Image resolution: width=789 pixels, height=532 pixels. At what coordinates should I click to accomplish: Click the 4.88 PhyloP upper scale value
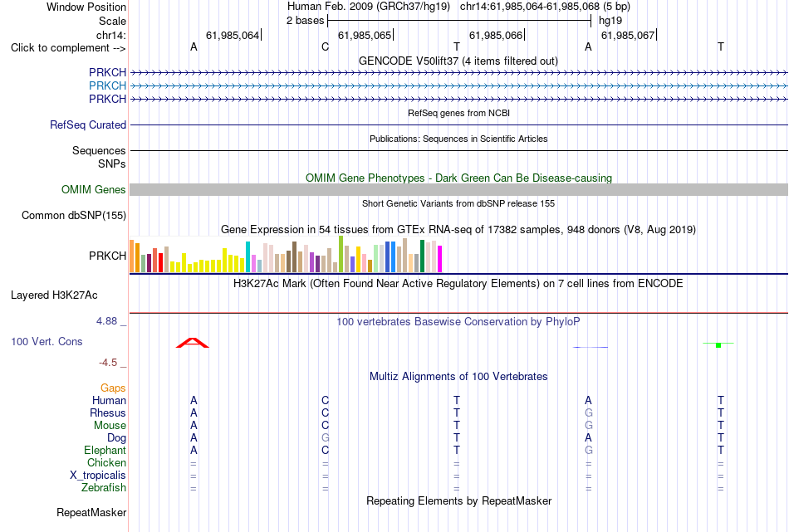[x=106, y=321]
